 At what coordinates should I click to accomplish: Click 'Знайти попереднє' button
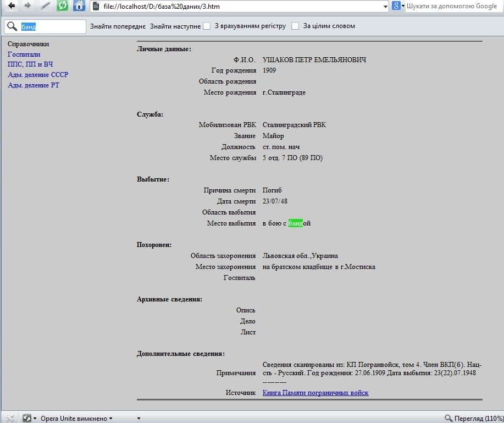[x=118, y=26]
